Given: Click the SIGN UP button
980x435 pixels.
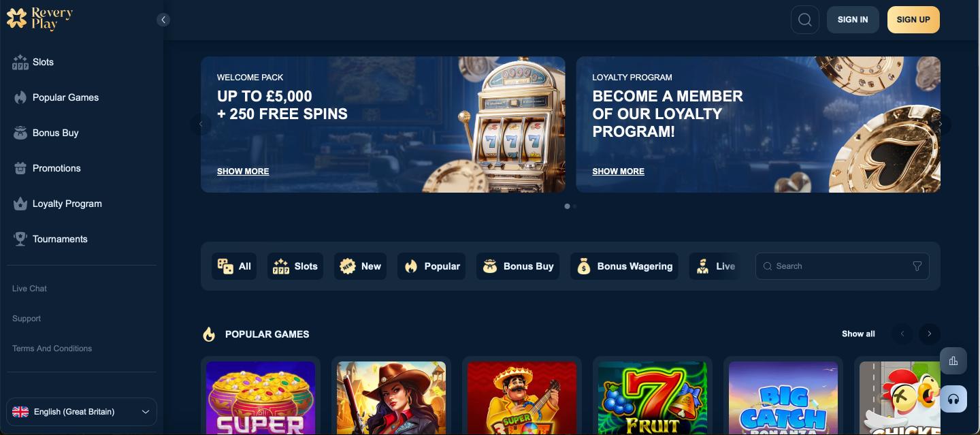Looking at the screenshot, I should pyautogui.click(x=913, y=20).
